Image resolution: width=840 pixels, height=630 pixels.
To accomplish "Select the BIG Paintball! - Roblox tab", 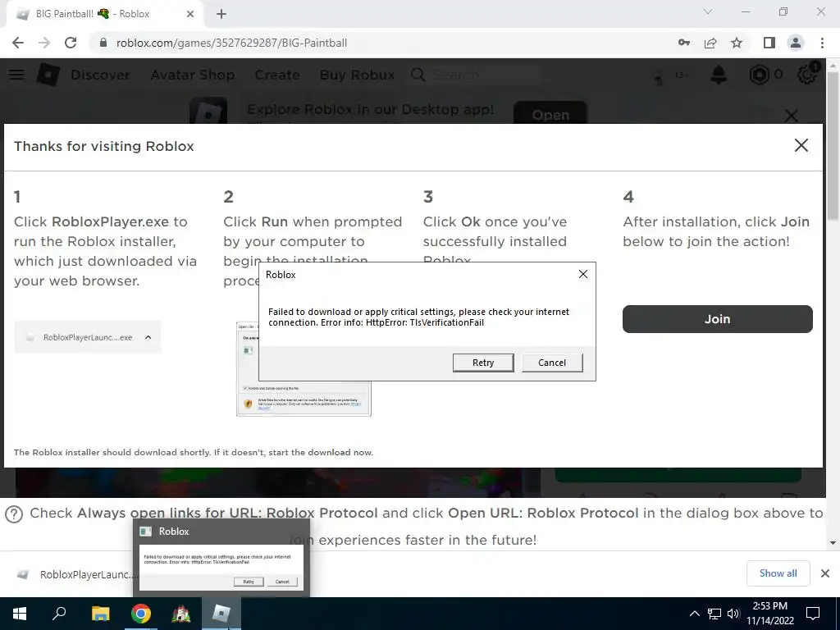I will [x=104, y=14].
